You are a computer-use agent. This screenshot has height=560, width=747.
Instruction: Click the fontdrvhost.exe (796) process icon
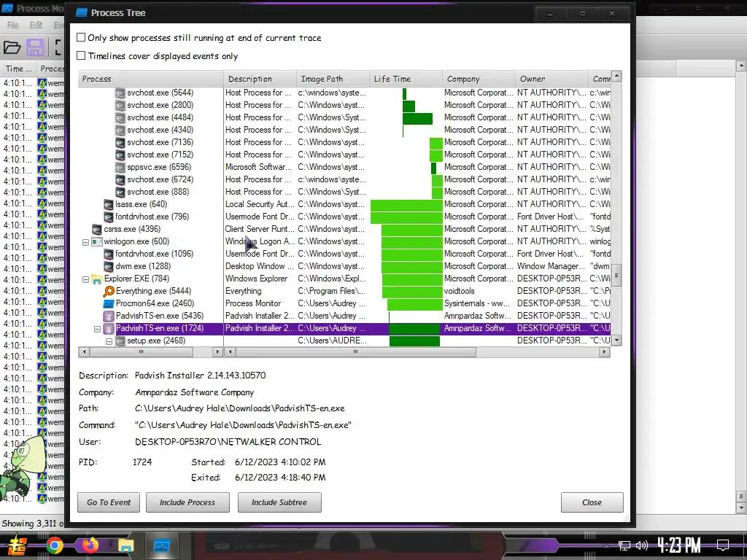point(109,217)
